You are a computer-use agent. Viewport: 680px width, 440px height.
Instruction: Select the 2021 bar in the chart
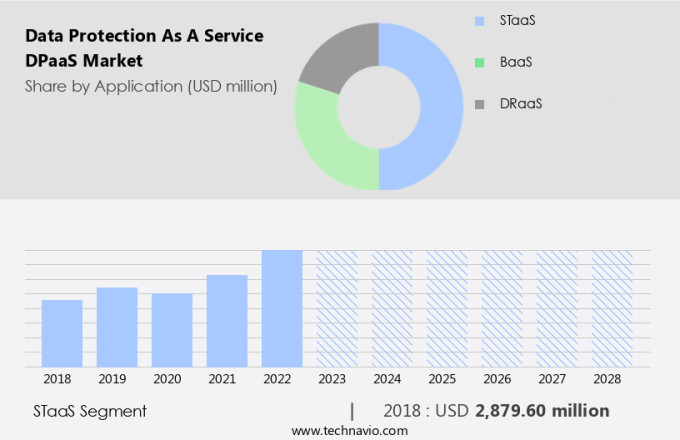point(227,321)
